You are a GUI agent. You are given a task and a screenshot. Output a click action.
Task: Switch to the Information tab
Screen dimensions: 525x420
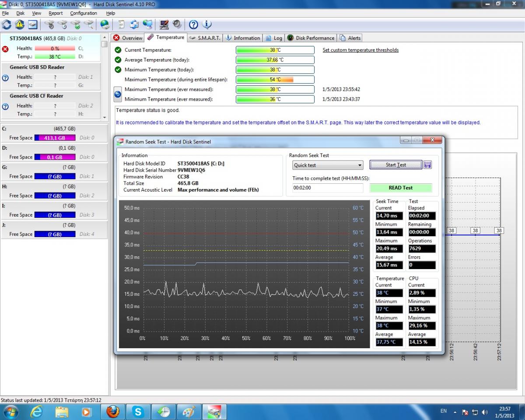click(x=243, y=38)
